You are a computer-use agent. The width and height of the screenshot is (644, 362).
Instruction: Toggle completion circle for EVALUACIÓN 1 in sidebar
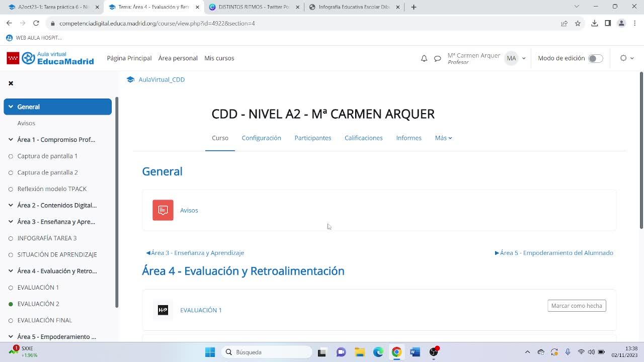11,288
